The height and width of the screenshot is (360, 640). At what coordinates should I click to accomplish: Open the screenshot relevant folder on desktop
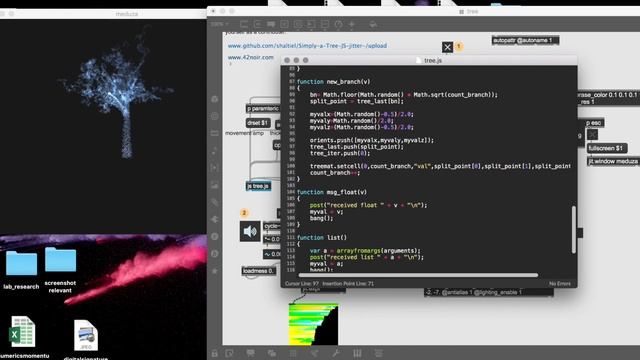[60, 260]
